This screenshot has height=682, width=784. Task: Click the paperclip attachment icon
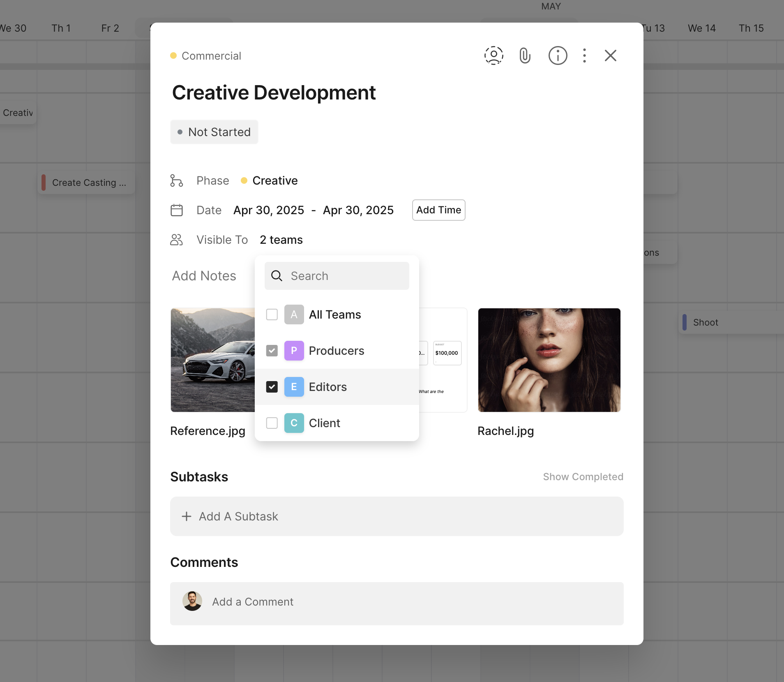[525, 55]
